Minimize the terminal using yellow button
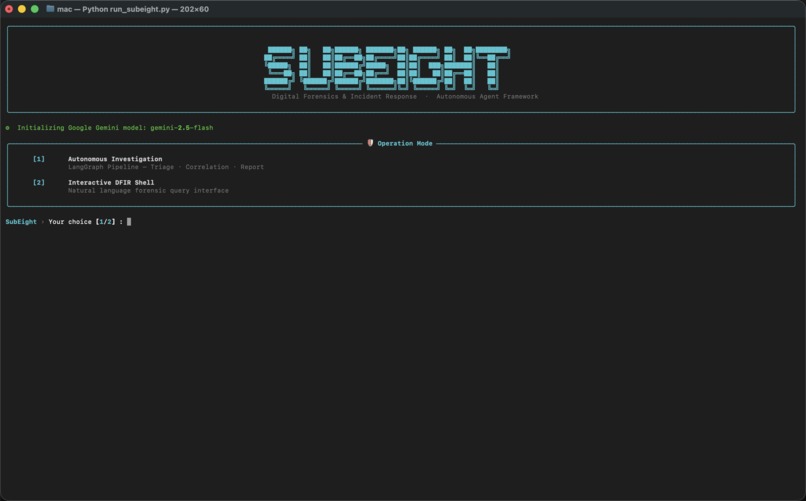 coord(22,9)
